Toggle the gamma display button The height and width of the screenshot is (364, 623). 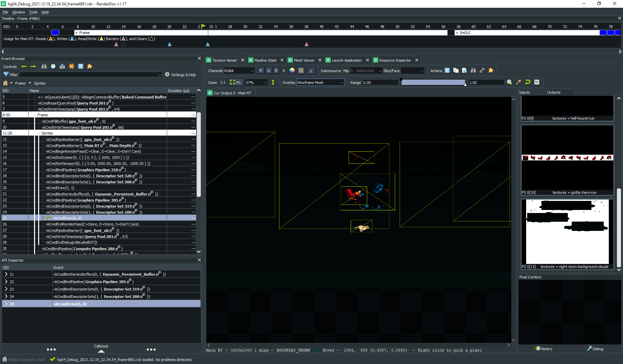tap(311, 70)
